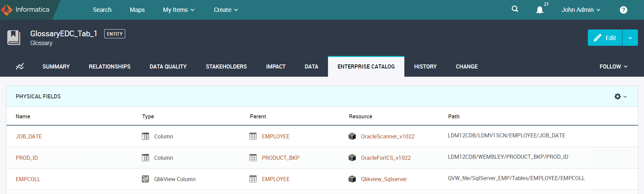
Task: Expand My Items menu
Action: click(x=179, y=10)
